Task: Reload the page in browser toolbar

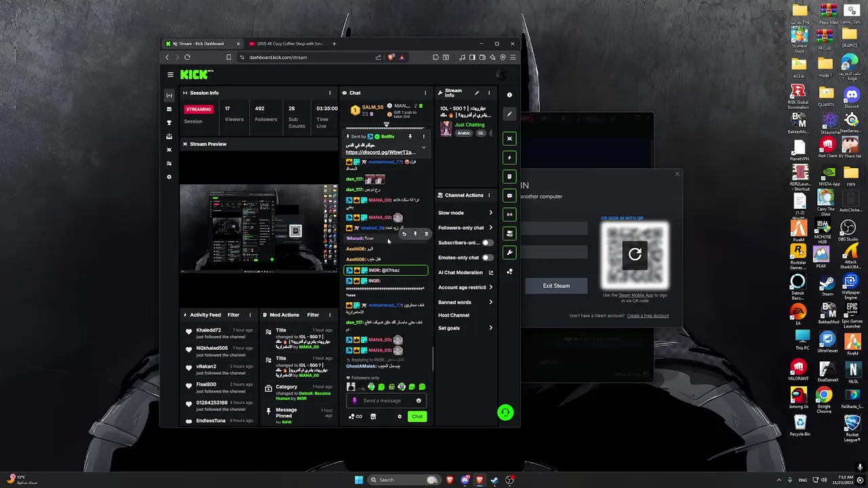Action: [x=187, y=58]
